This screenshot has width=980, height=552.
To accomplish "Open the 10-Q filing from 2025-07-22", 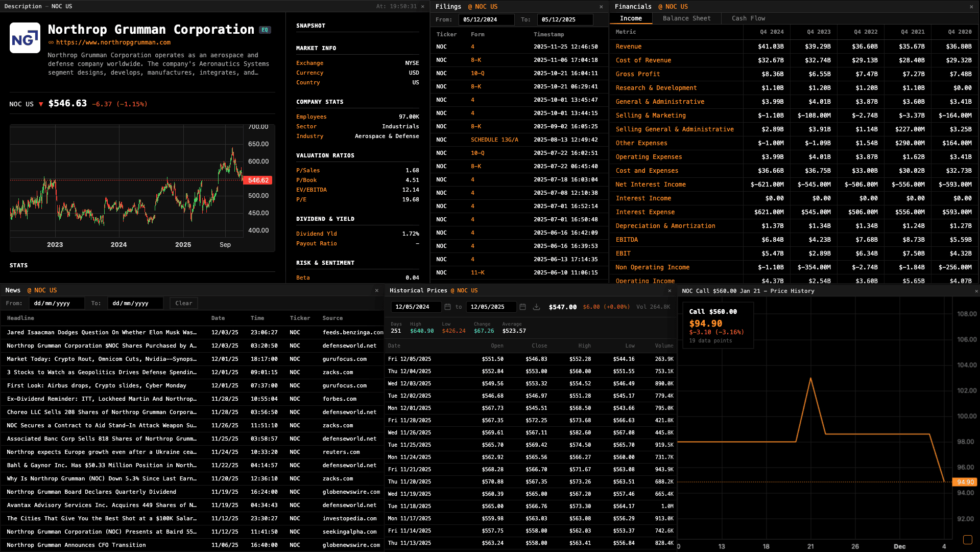I will [519, 153].
